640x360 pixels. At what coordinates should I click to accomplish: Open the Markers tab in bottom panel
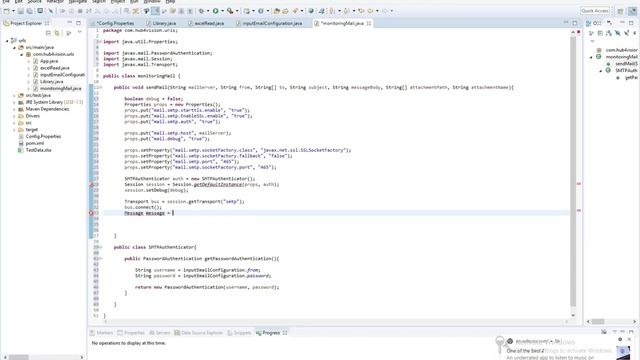pyautogui.click(x=101, y=333)
